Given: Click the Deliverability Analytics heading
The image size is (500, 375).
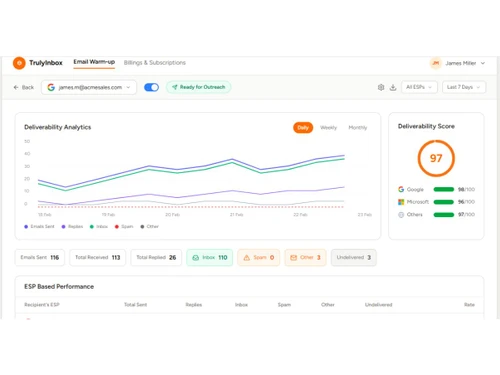Looking at the screenshot, I should [x=57, y=127].
